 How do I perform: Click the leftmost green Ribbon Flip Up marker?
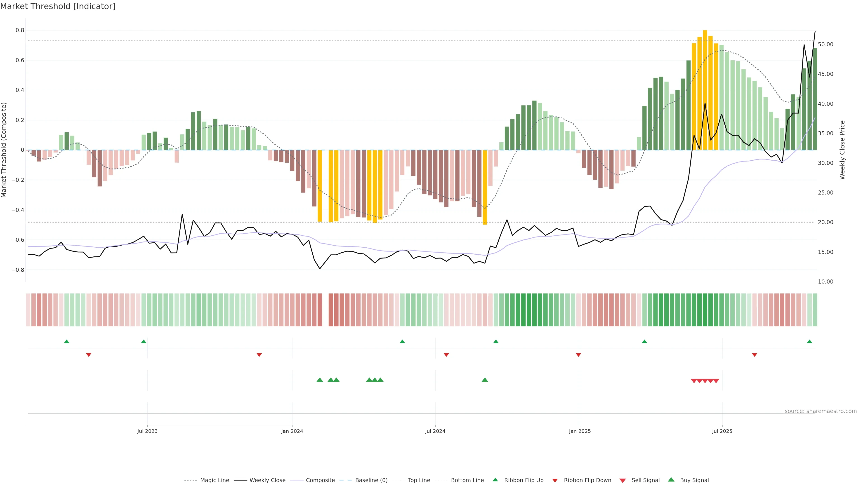coord(67,342)
